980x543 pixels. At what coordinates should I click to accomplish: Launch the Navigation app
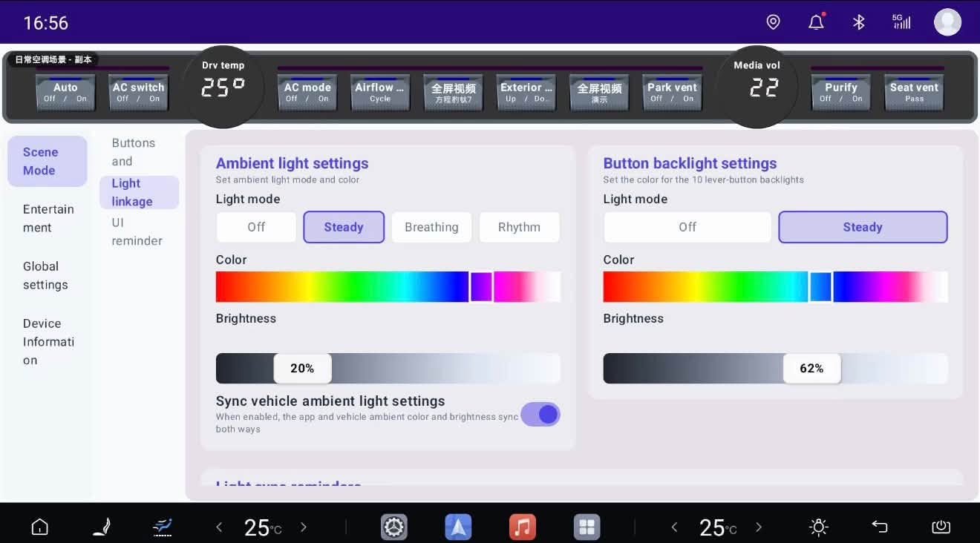(458, 527)
